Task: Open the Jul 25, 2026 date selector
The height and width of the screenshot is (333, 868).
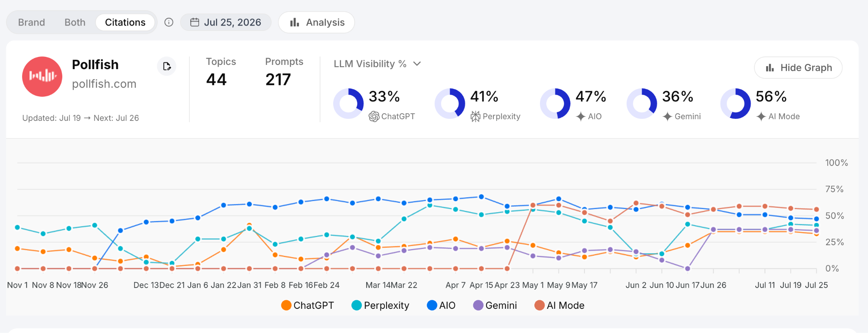Action: pyautogui.click(x=226, y=22)
